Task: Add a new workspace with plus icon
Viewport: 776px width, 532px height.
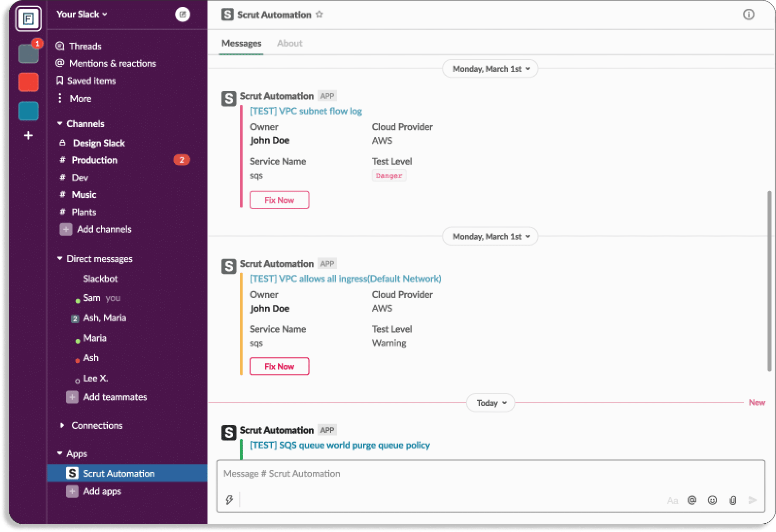Action: (x=29, y=135)
